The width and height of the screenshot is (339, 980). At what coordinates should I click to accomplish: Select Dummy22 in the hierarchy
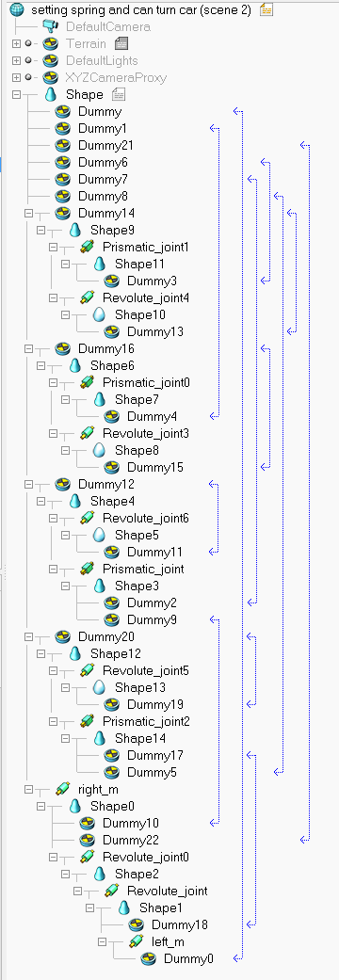click(131, 840)
